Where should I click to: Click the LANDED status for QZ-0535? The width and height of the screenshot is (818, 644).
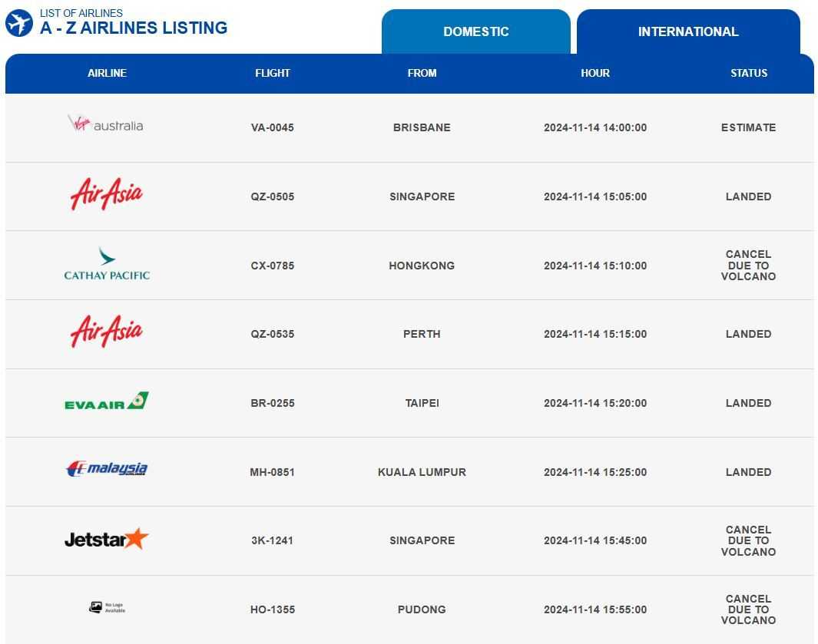point(749,334)
